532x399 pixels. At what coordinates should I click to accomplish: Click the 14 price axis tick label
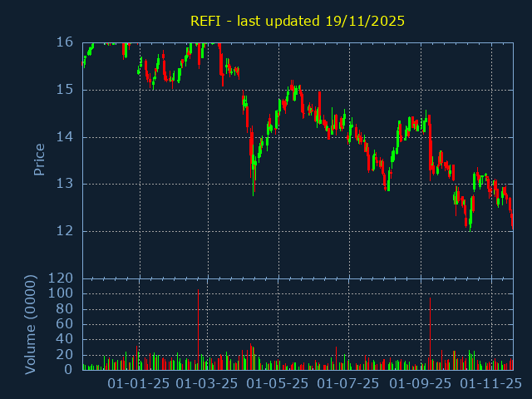click(65, 137)
